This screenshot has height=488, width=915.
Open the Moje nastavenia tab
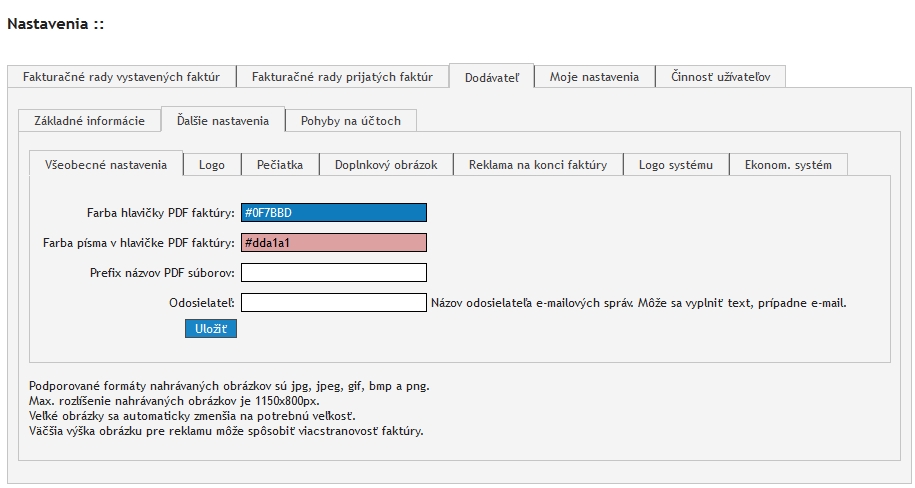click(x=594, y=77)
